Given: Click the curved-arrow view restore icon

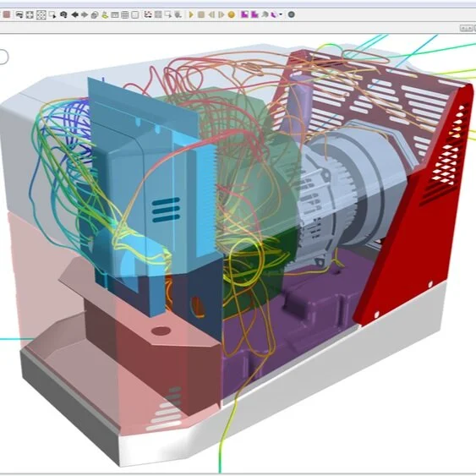Looking at the screenshot, I should click(x=19, y=14).
